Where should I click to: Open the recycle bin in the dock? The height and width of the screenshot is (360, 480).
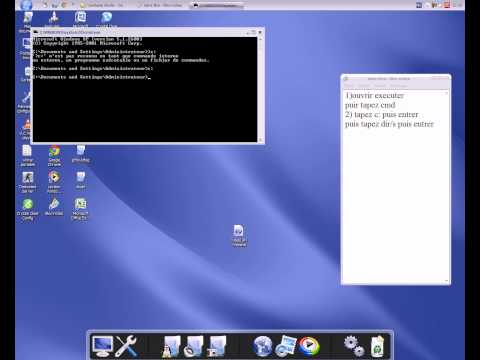pyautogui.click(x=378, y=346)
